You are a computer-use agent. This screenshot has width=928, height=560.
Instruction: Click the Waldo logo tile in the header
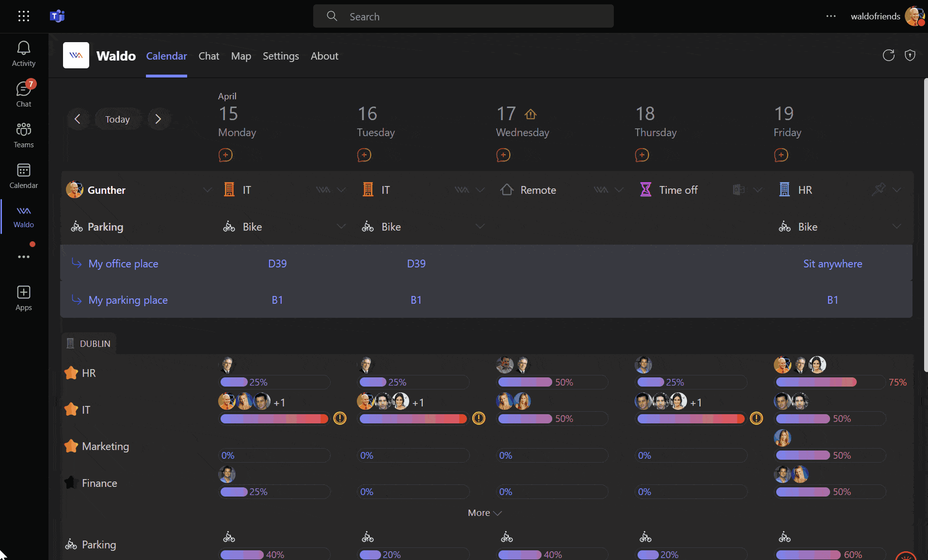point(76,55)
